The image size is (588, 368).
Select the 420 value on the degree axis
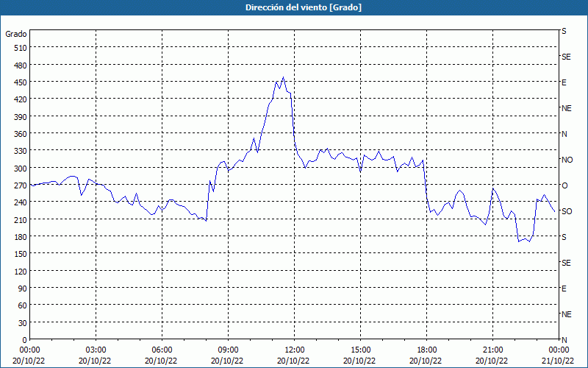(21, 99)
